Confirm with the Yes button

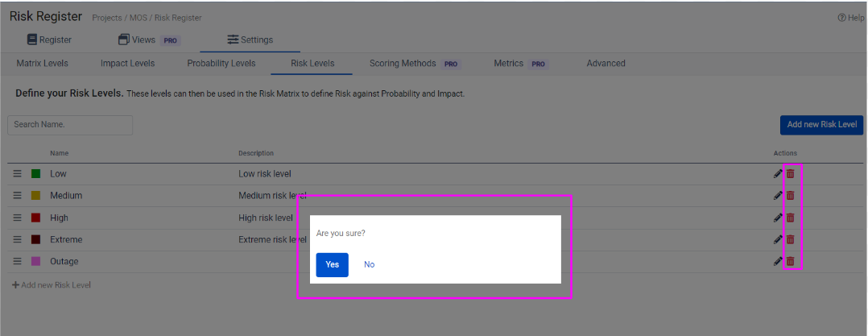pyautogui.click(x=332, y=264)
